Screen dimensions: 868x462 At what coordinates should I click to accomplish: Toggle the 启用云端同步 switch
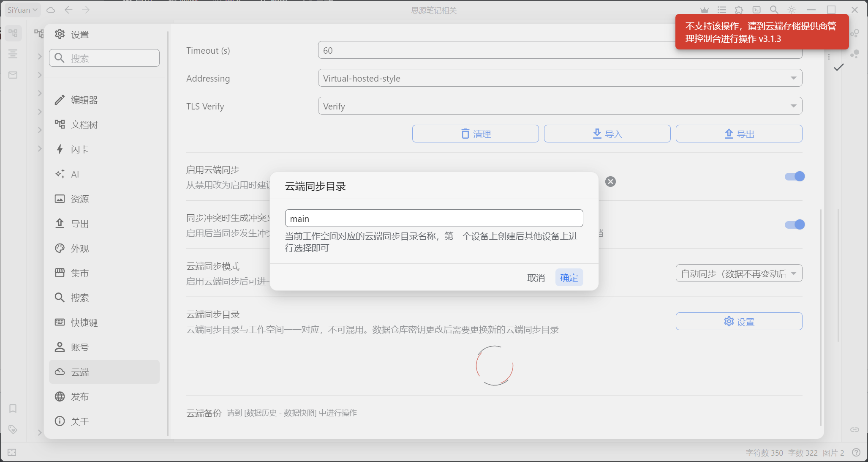pos(795,176)
